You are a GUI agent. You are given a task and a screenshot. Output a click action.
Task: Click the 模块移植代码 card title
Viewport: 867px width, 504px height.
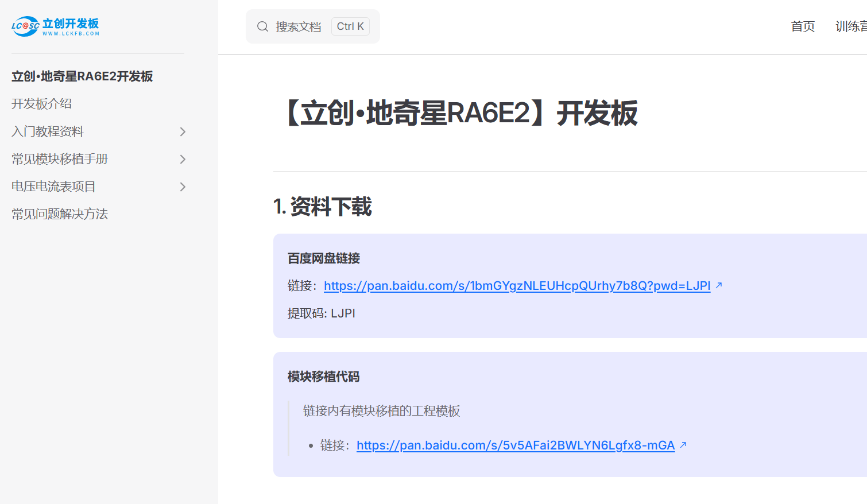(324, 377)
